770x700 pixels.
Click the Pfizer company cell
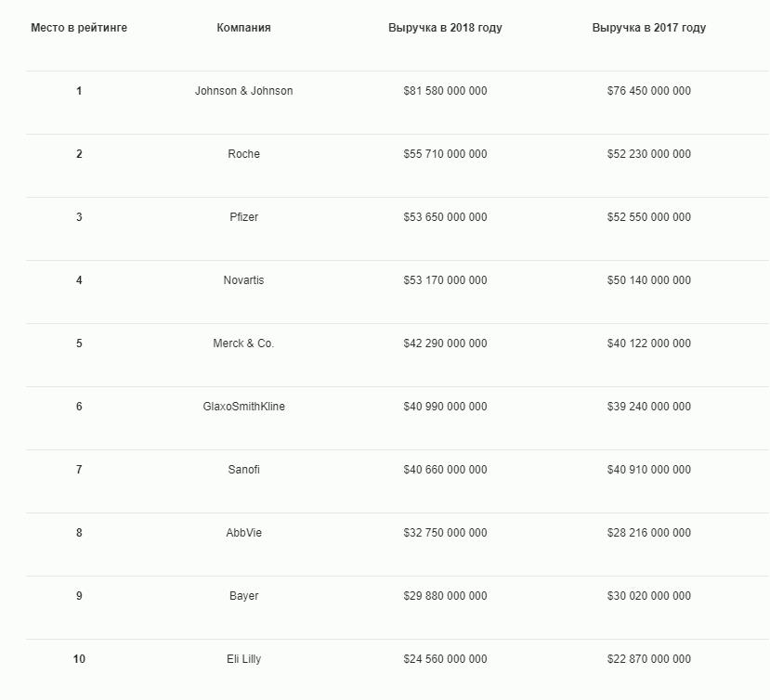click(243, 217)
